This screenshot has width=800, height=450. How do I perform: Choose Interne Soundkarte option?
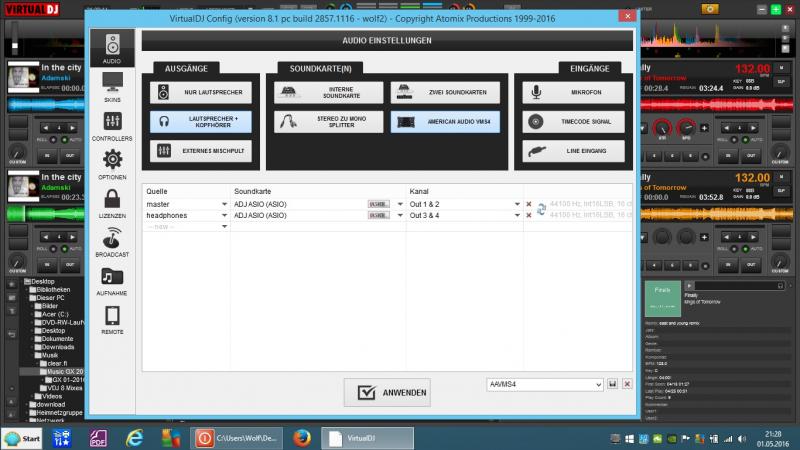[328, 92]
